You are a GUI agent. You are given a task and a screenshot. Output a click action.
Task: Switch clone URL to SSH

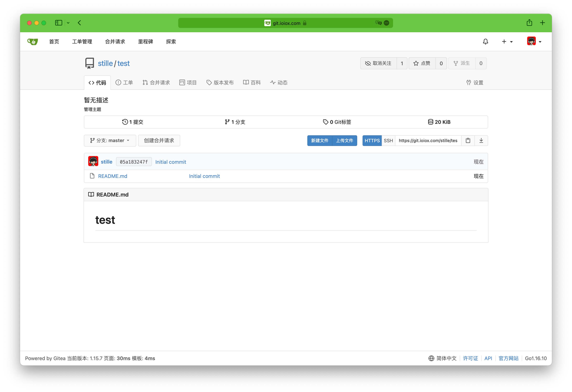[388, 140]
